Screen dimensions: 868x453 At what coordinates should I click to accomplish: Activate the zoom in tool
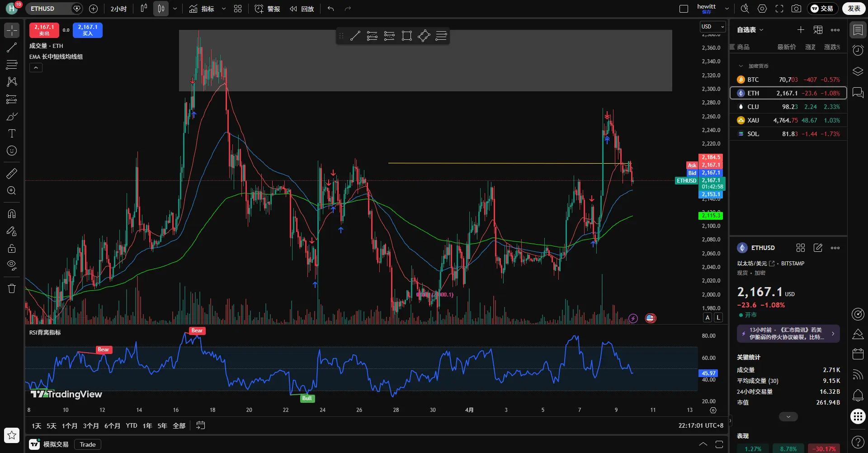(x=12, y=190)
